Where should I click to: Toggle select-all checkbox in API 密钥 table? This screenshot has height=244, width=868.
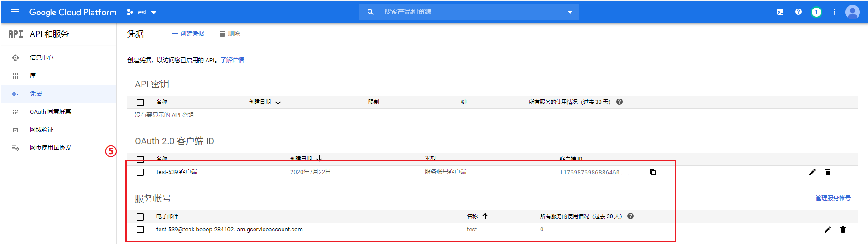click(x=140, y=103)
